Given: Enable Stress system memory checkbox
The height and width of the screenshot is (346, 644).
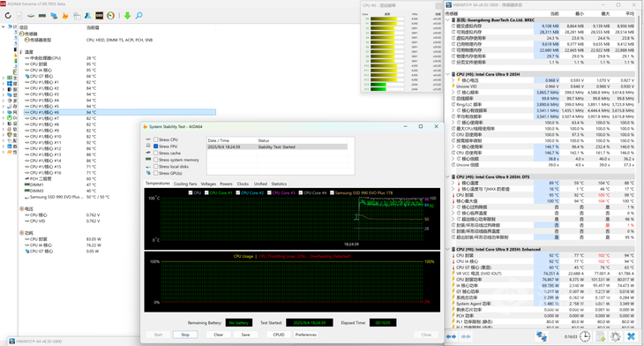Looking at the screenshot, I should coord(155,160).
